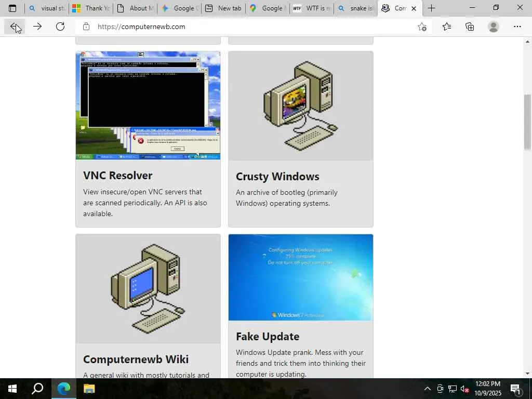Switch to the snake search tab
Screen dimensions: 532x399
[x=355, y=8]
